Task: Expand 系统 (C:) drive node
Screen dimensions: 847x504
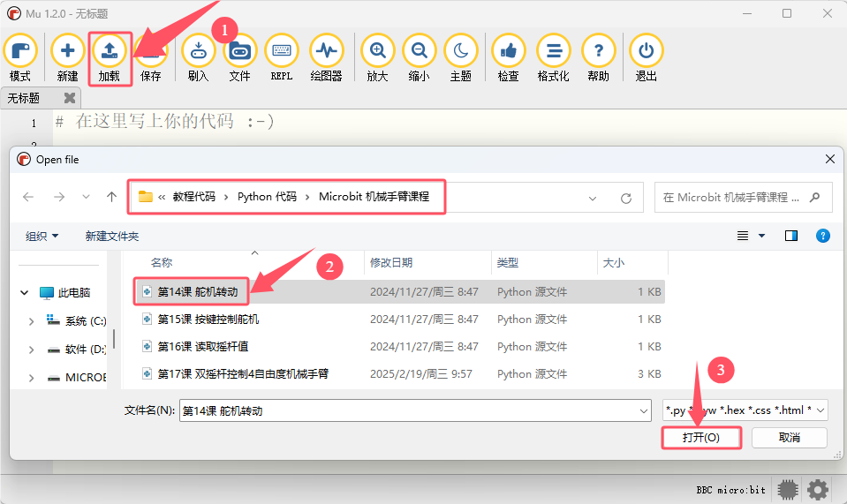Action: 31,321
